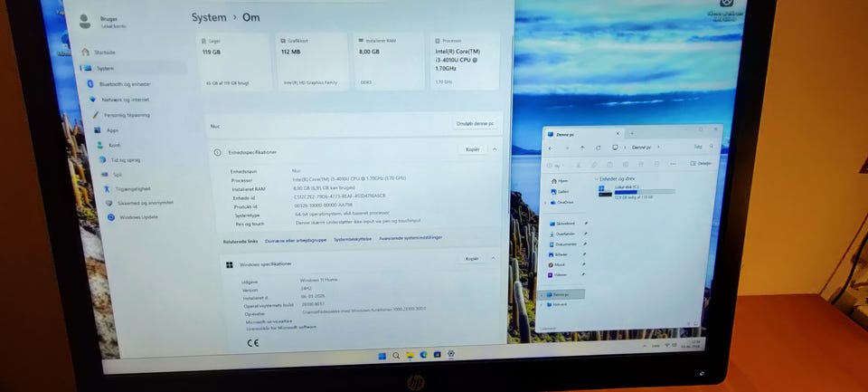Open the Spil settings category
Viewport: 868px width, 392px height.
pyautogui.click(x=112, y=175)
